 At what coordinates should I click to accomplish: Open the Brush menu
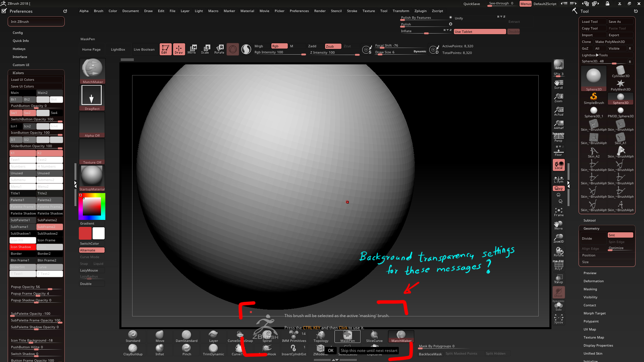pos(99,11)
